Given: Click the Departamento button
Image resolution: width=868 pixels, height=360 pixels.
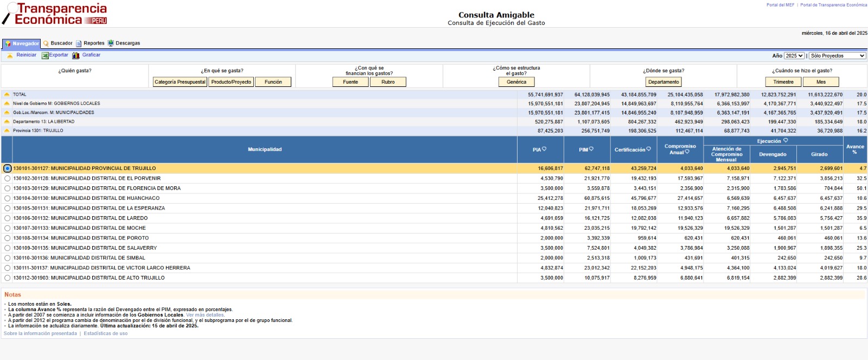Looking at the screenshot, I should 663,82.
